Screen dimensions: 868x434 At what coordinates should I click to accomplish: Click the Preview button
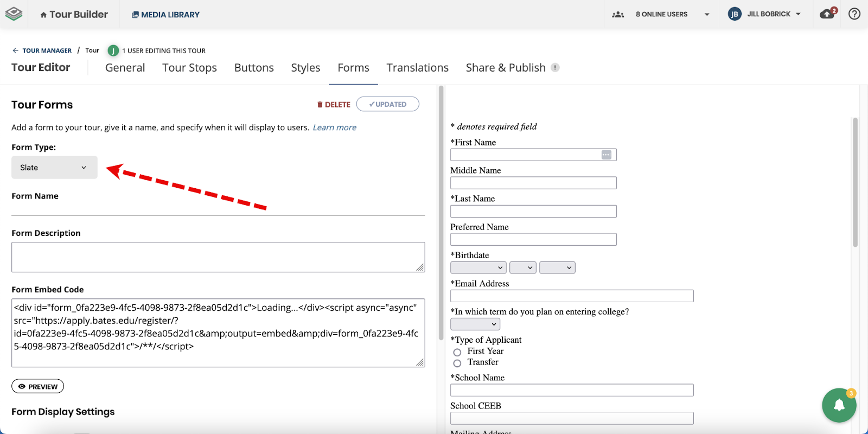pyautogui.click(x=37, y=386)
